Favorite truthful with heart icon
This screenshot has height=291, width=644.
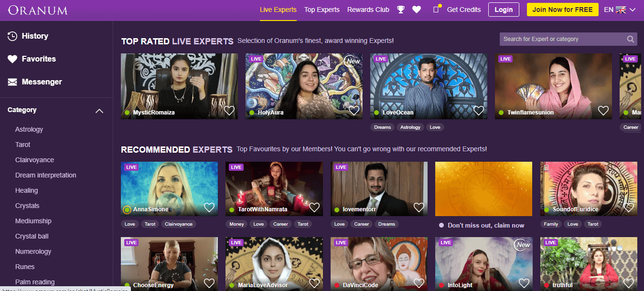pos(629,283)
